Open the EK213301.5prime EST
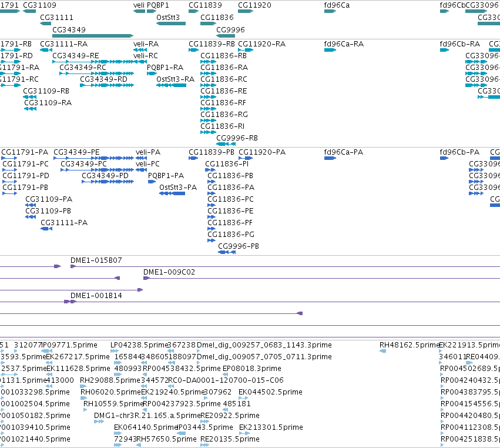 [x=271, y=427]
